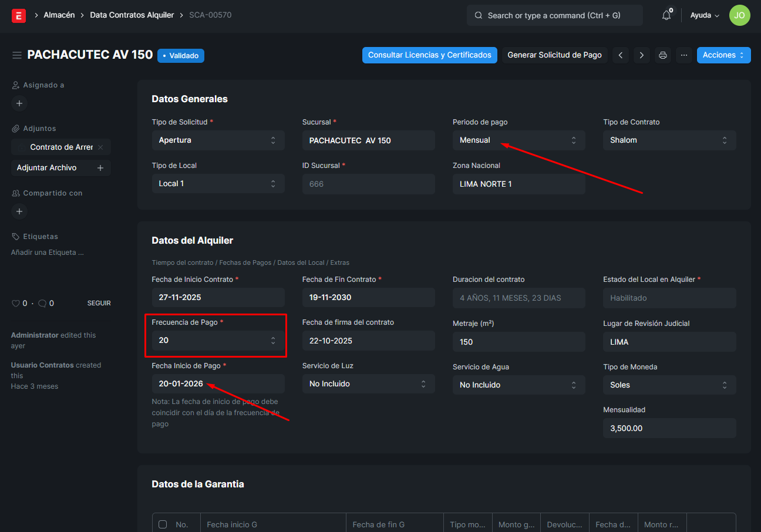The width and height of the screenshot is (761, 532).
Task: Expand the Tipo de Moneda dropdown
Action: (669, 385)
